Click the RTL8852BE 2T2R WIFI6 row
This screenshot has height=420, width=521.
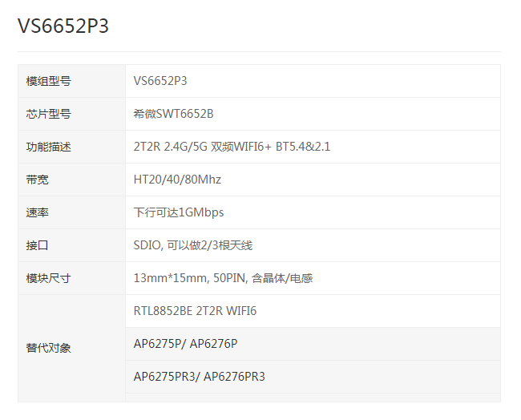click(195, 310)
